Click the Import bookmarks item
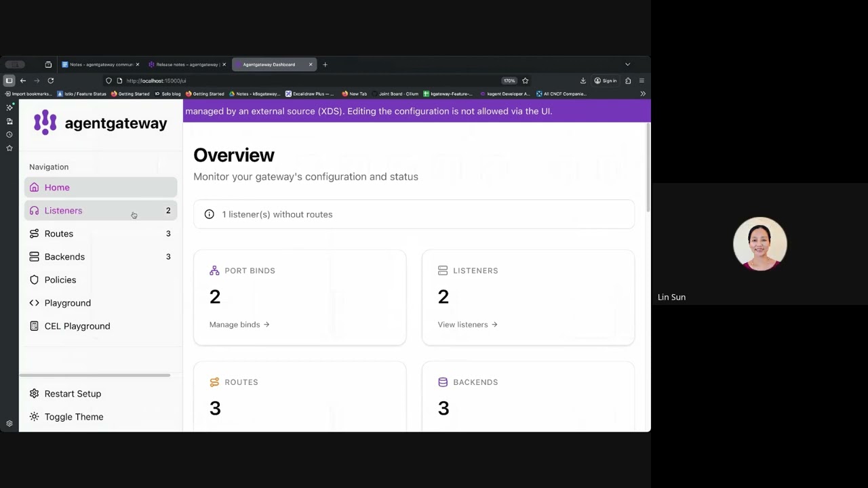Viewport: 868px width, 488px height. [x=28, y=94]
